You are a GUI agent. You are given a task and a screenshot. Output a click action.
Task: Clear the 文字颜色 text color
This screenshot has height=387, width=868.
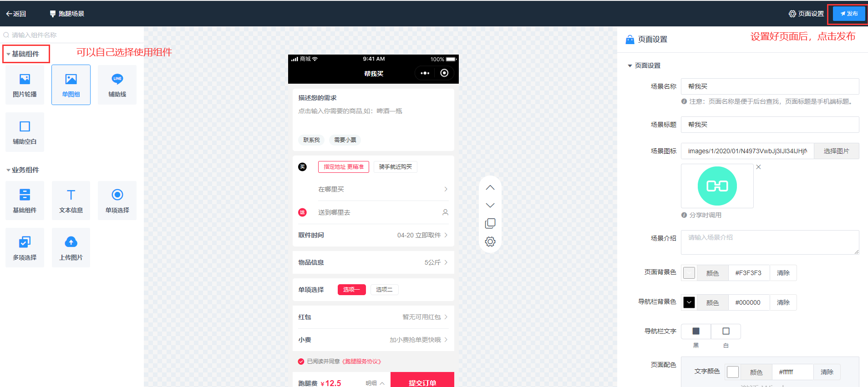[x=827, y=372]
